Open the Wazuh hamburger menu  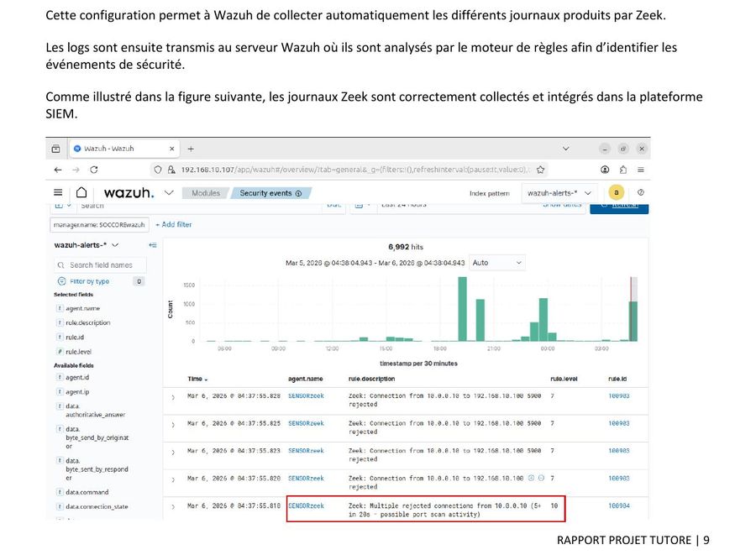point(58,193)
